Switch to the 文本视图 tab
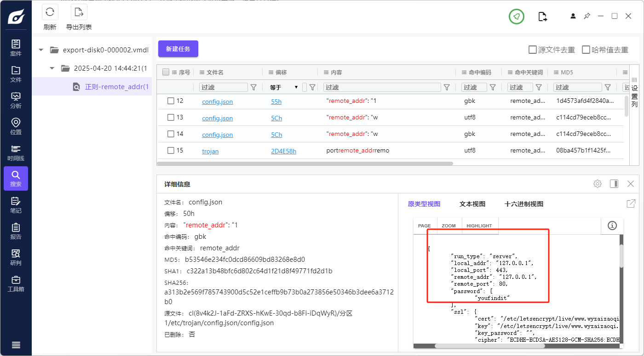The width and height of the screenshot is (644, 356). pos(472,204)
